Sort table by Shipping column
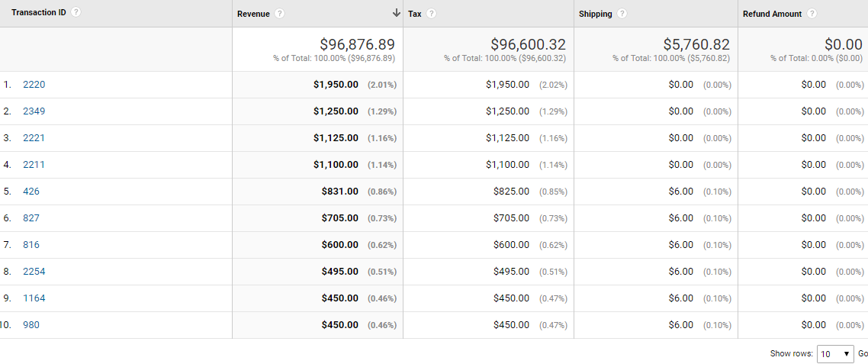Image resolution: width=868 pixels, height=364 pixels. [596, 14]
